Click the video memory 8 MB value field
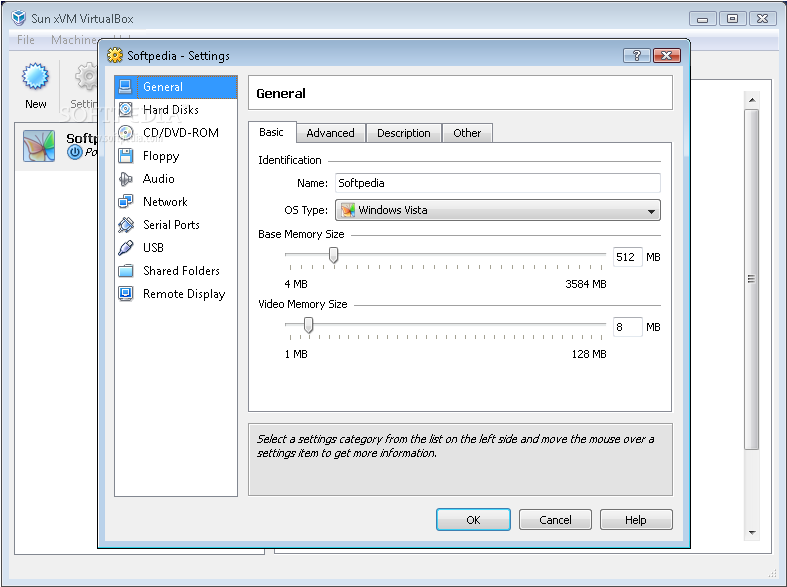This screenshot has width=787, height=587. click(627, 327)
